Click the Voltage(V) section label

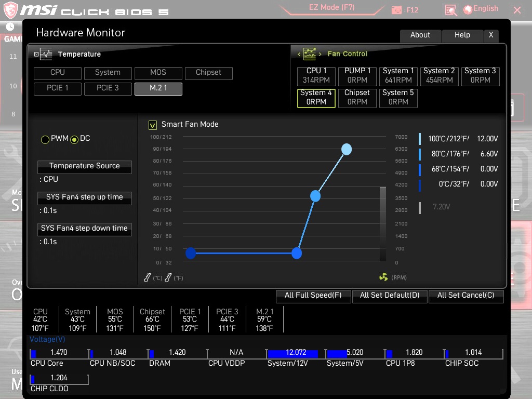(x=47, y=339)
